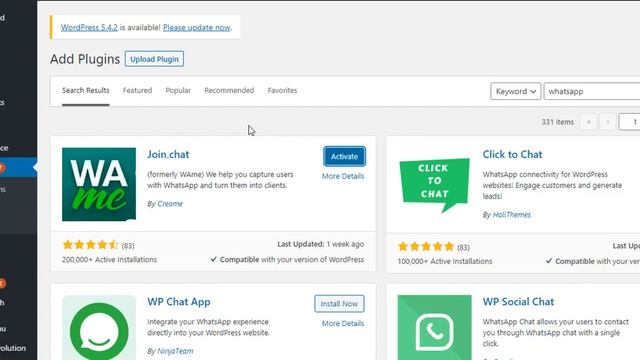The height and width of the screenshot is (360, 640).
Task: Activate the Join.chat plugin
Action: (344, 156)
